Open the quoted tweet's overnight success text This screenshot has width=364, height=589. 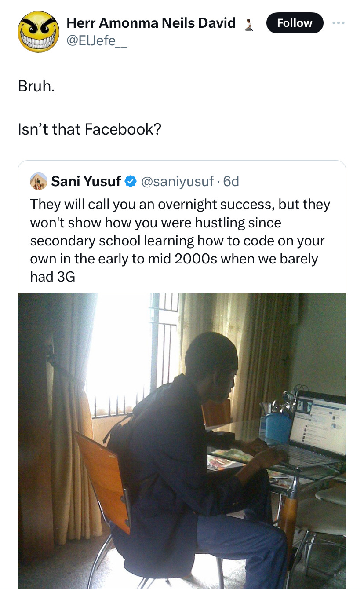[x=180, y=241]
